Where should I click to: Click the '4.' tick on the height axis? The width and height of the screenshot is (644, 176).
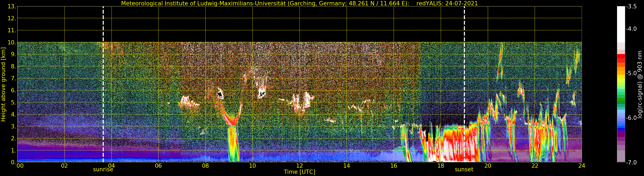click(13, 114)
